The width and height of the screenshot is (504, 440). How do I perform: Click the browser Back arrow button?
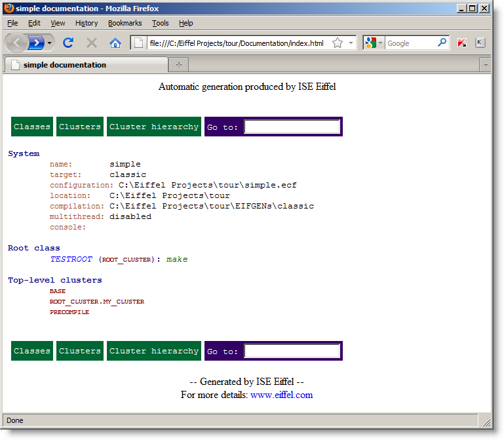[16, 43]
